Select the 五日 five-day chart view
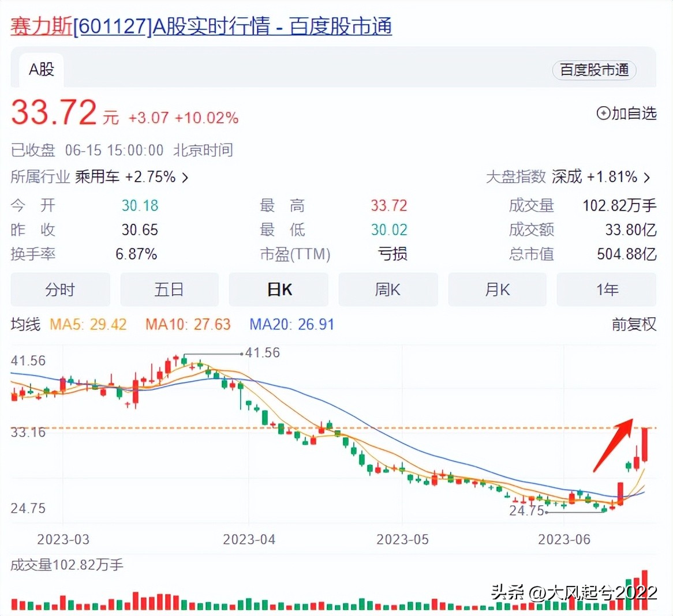 (x=169, y=290)
